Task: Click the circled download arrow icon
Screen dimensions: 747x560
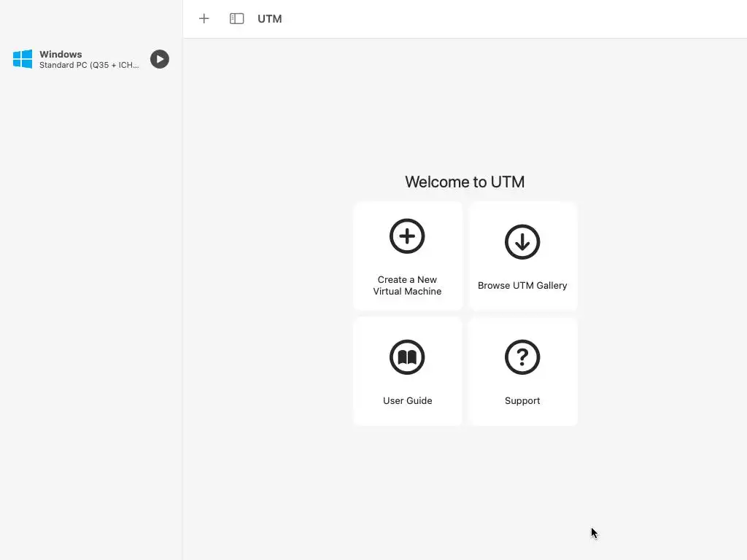Action: [522, 242]
